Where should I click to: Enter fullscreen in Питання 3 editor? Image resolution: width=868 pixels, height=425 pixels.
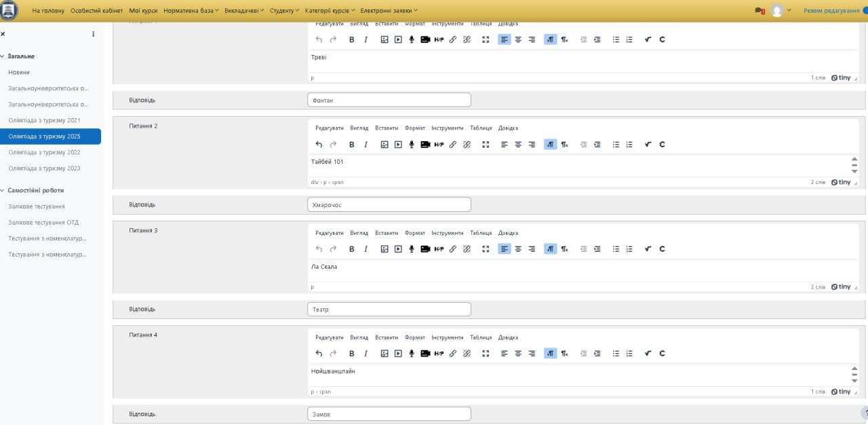coord(486,248)
